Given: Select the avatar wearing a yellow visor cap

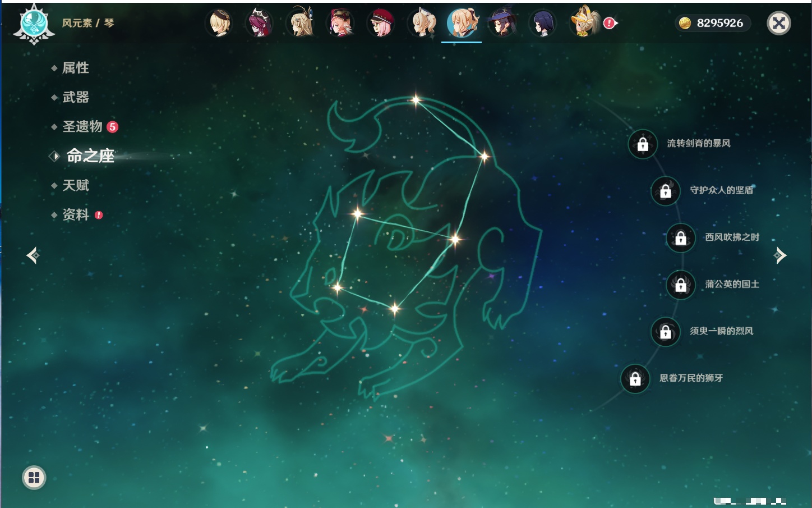Looking at the screenshot, I should 583,24.
